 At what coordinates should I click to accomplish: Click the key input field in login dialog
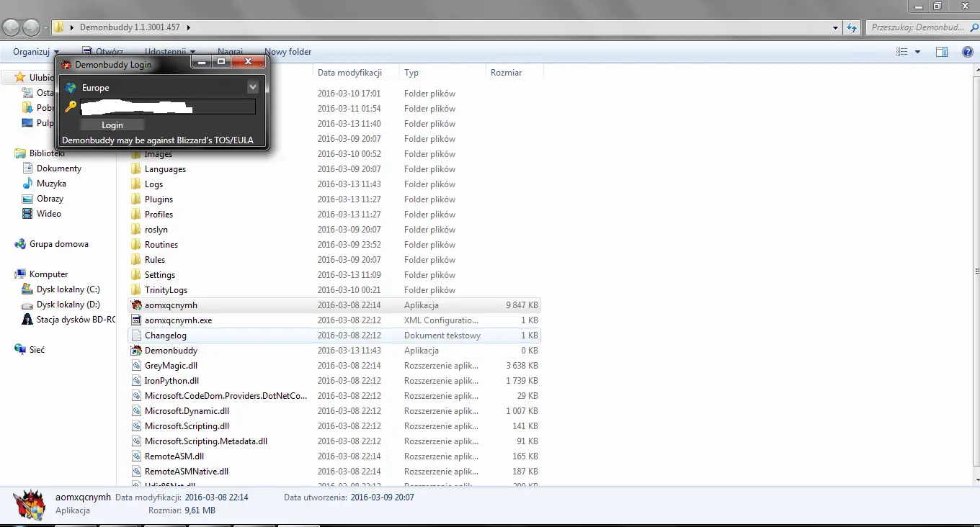pos(167,107)
